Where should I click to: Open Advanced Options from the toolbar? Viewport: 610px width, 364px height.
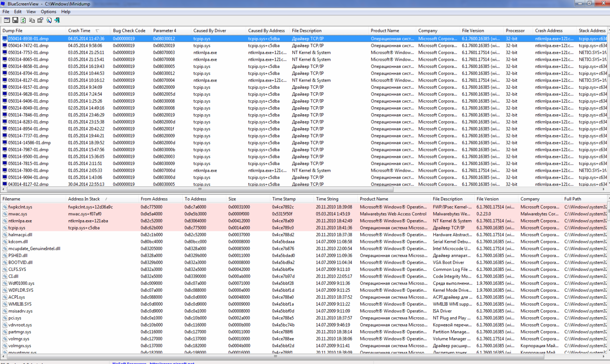click(7, 20)
